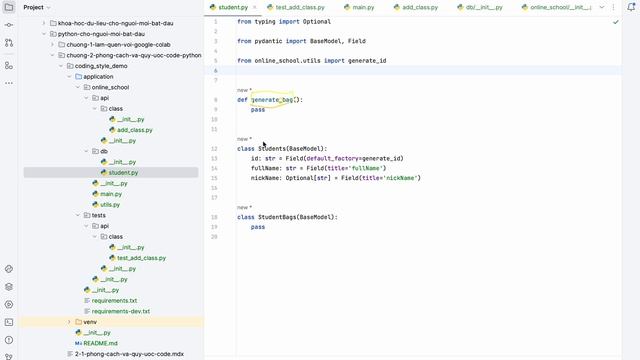Click the text file icon beside requirements.txt
The image size is (640, 360).
[87, 300]
